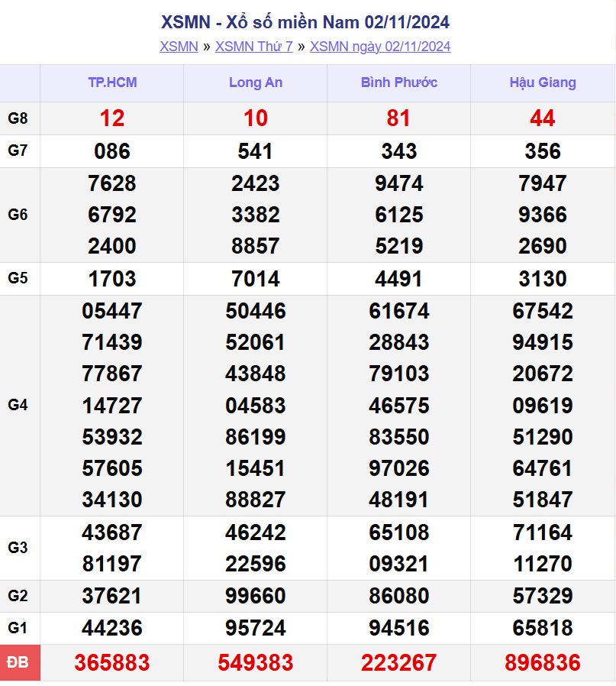Click Bình Phước special prize 223267
Image resolution: width=616 pixels, height=686 pixels.
coord(399,662)
